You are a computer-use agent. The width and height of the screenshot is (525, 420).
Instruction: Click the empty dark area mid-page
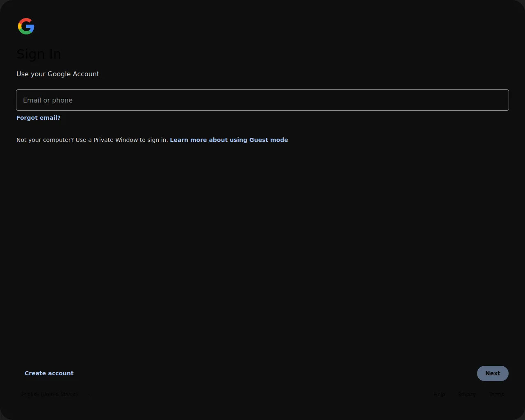point(262,246)
